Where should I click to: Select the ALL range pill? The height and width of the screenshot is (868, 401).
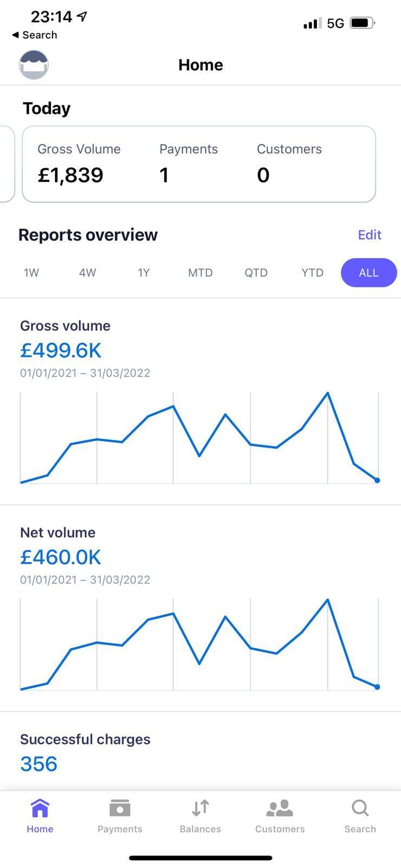click(x=368, y=273)
